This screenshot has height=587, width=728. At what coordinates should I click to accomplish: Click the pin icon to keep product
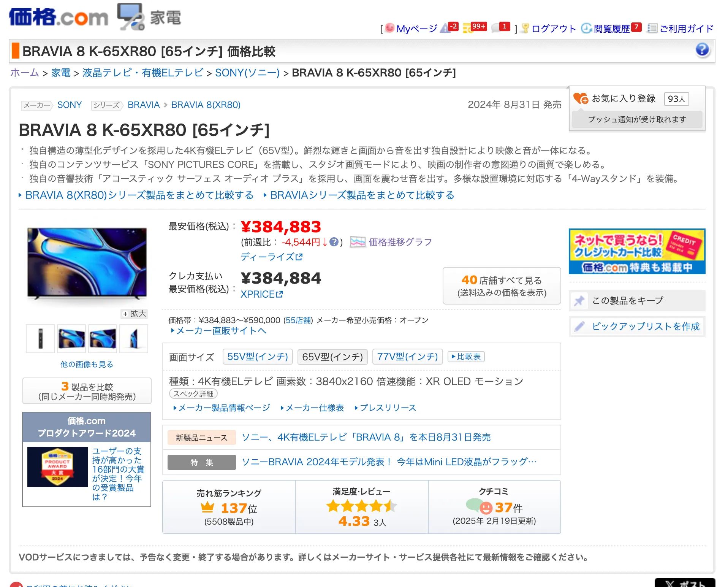point(579,301)
